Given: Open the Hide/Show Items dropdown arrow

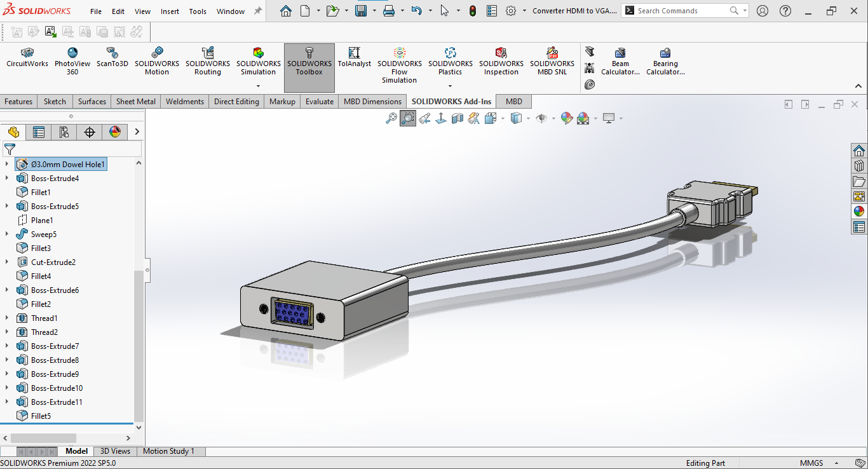Looking at the screenshot, I should pos(553,119).
